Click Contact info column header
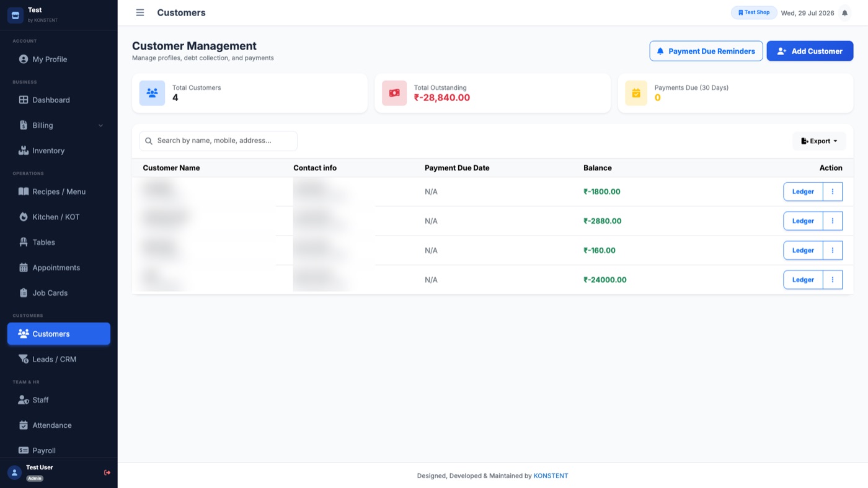The width and height of the screenshot is (868, 488). pos(315,168)
